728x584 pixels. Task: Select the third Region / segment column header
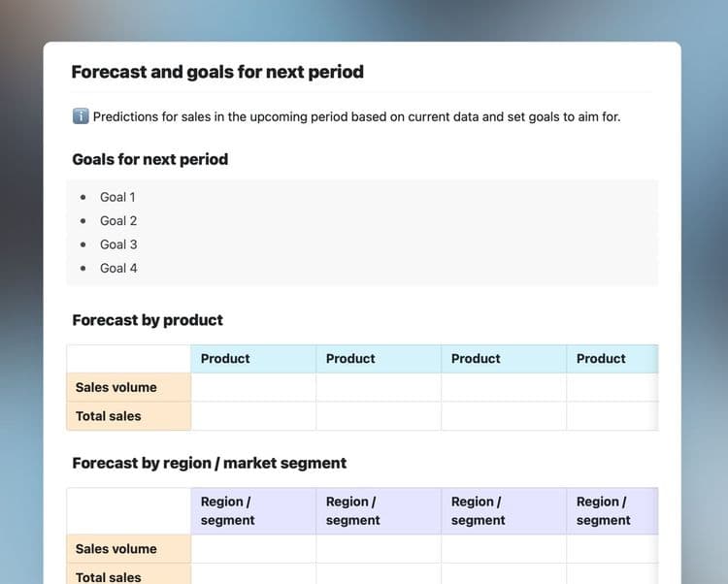(x=504, y=510)
